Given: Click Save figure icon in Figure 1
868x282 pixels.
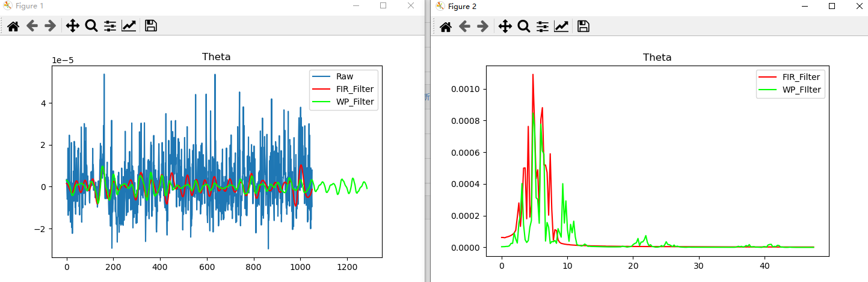Looking at the screenshot, I should (151, 26).
